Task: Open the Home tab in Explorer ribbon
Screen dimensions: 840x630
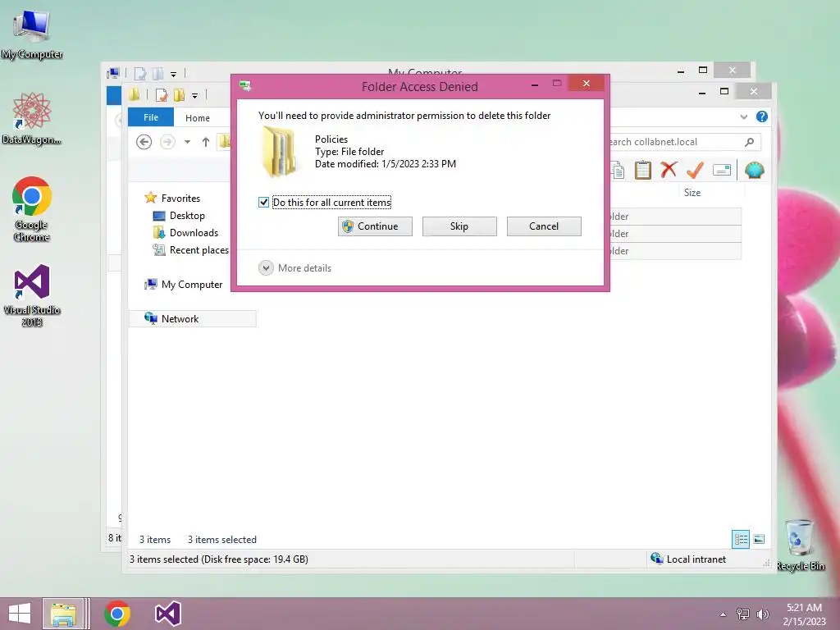Action: point(198,118)
